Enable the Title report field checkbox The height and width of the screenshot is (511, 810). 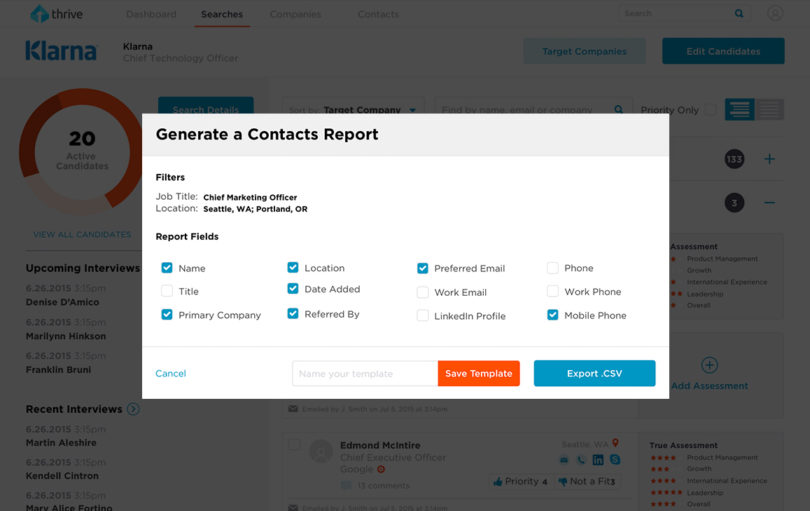166,291
